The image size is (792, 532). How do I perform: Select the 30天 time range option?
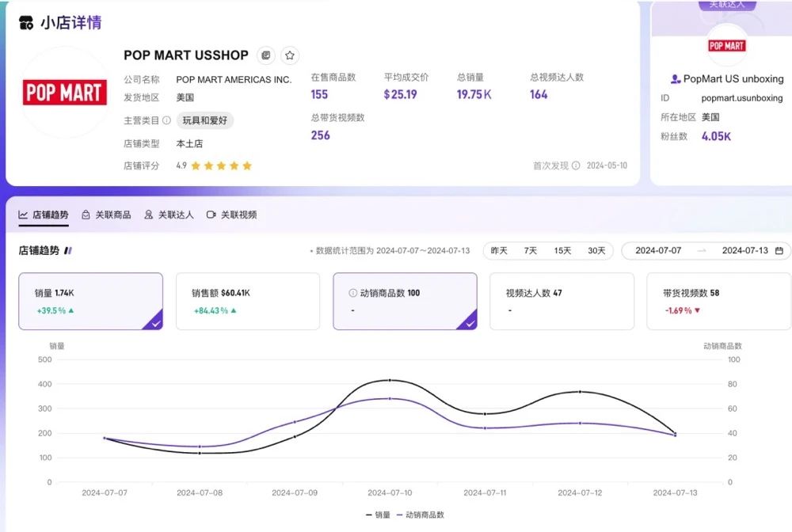[596, 251]
